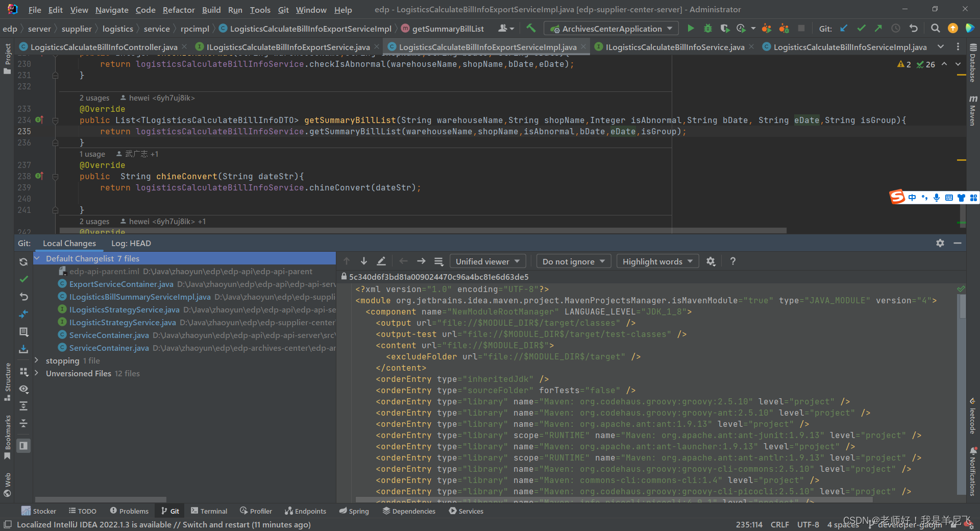Switch to the Log: HEAD tab
This screenshot has height=531, width=980.
pos(131,244)
